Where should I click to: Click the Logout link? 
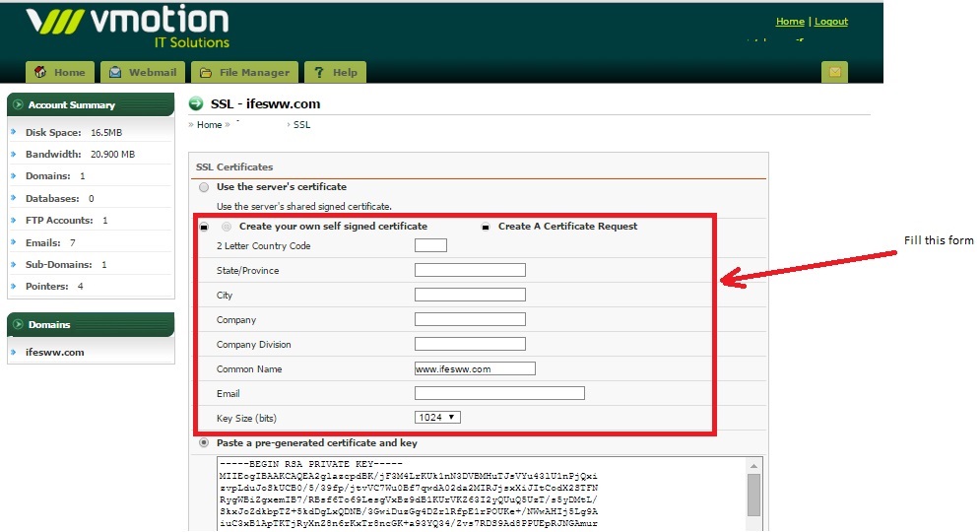(830, 22)
